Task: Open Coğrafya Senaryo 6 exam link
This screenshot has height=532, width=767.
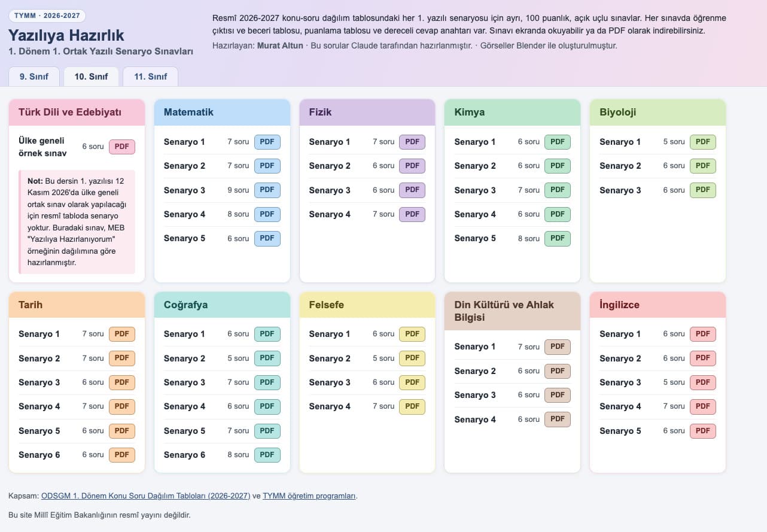Action: tap(184, 455)
